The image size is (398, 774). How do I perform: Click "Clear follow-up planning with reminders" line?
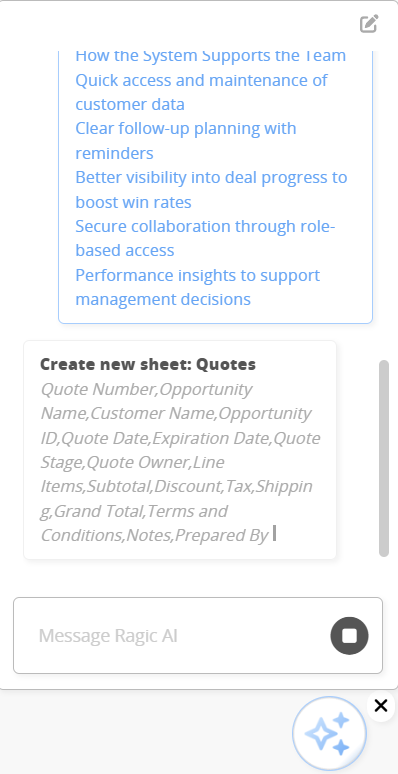186,141
